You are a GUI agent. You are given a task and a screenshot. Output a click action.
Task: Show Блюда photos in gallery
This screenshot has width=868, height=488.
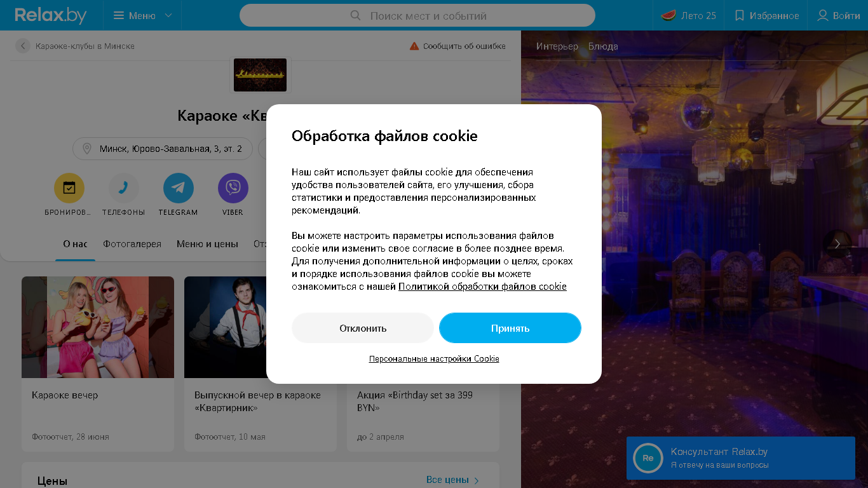603,46
